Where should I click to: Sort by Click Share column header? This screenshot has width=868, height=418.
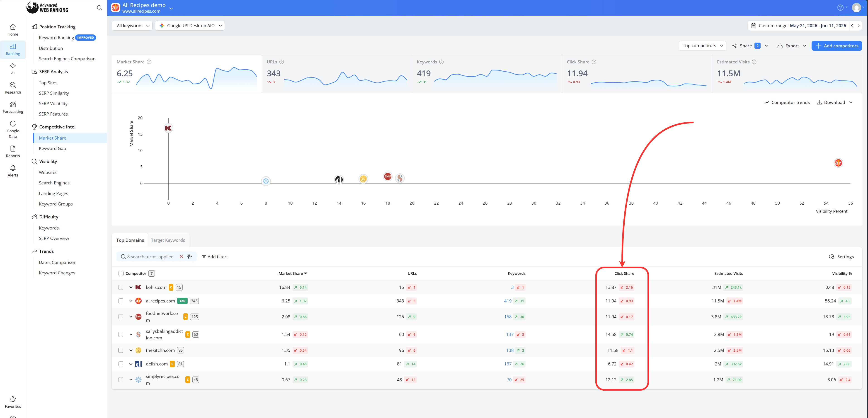point(624,273)
